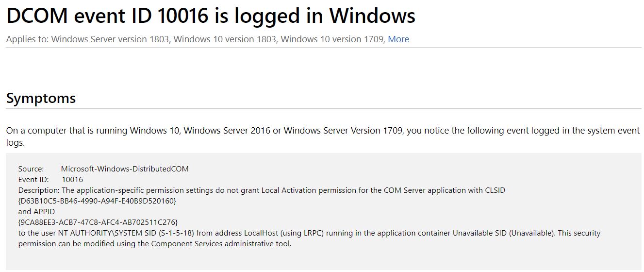Image resolution: width=644 pixels, height=272 pixels.
Task: Click the Windows 10 version 1803 text
Action: click(x=226, y=39)
